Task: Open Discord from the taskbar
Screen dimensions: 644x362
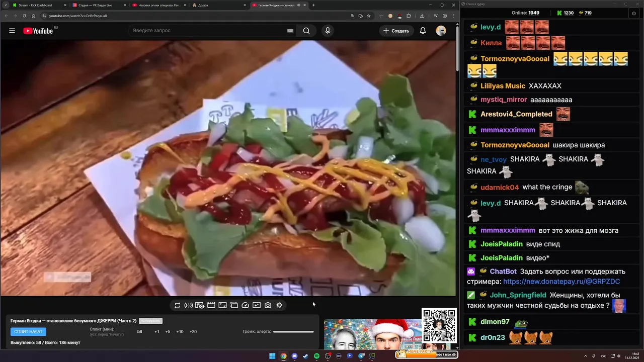Action: coord(294,356)
